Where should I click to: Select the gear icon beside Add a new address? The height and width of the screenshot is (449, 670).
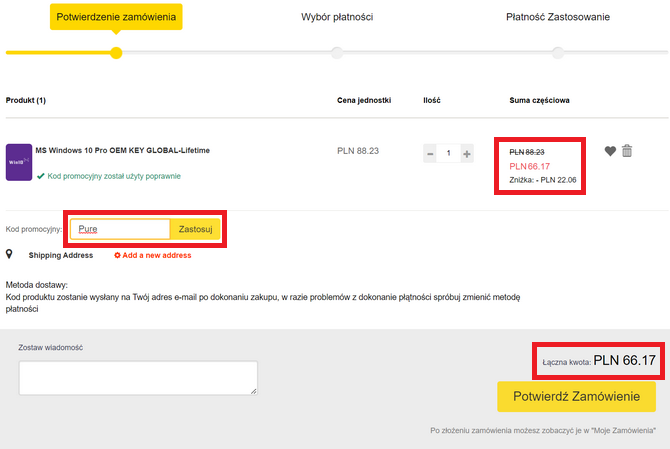click(117, 255)
